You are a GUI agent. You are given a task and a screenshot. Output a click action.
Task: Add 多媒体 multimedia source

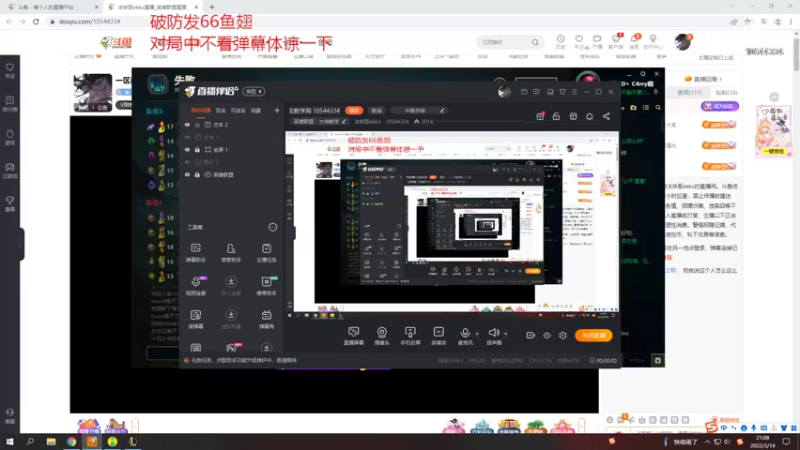point(439,336)
